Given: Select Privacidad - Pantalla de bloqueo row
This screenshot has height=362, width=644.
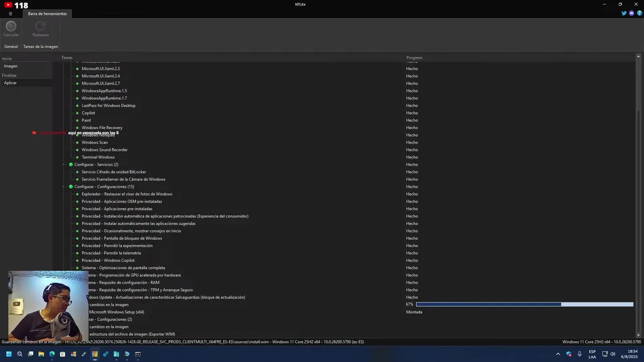Looking at the screenshot, I should pos(122,238).
